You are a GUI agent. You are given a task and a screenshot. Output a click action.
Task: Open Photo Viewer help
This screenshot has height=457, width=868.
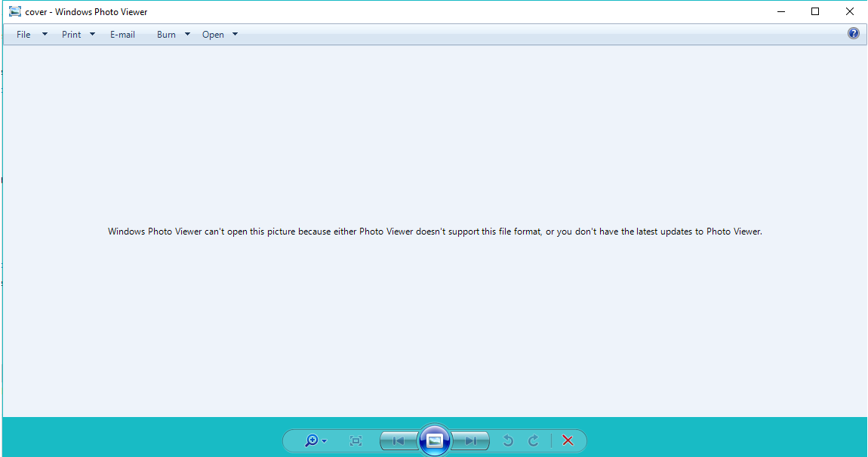(853, 33)
